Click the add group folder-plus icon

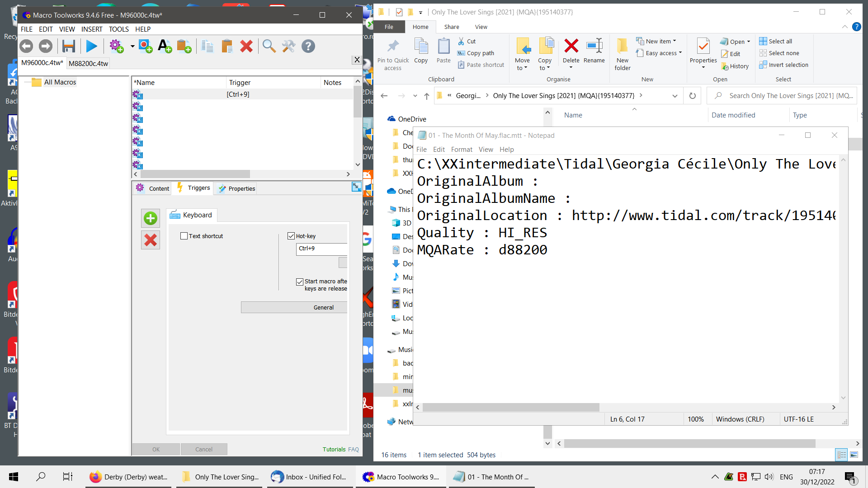(184, 46)
